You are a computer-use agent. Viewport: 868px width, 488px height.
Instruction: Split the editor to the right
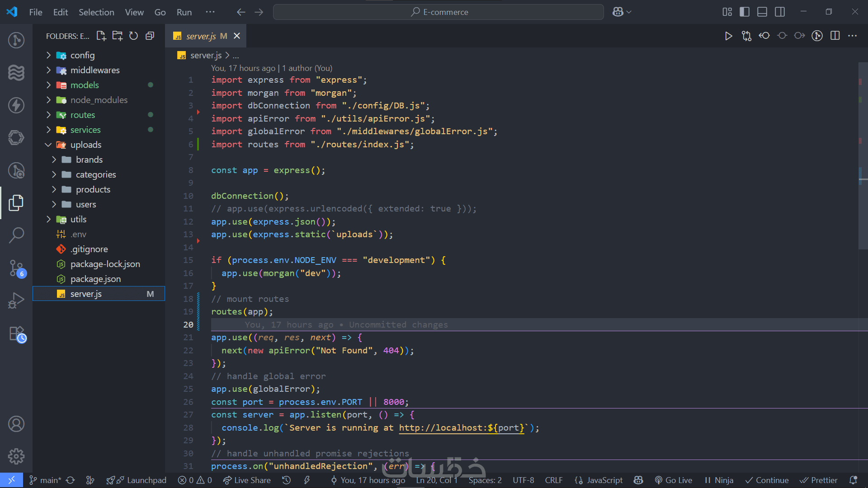click(835, 36)
